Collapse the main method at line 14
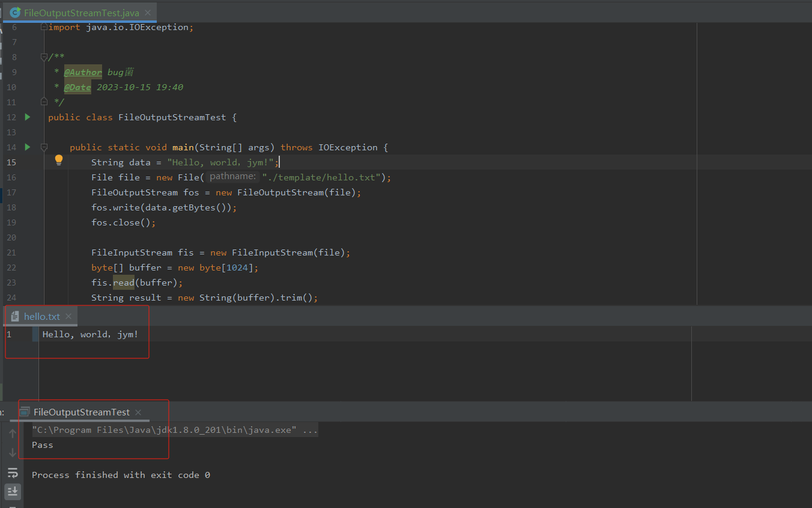 click(44, 147)
